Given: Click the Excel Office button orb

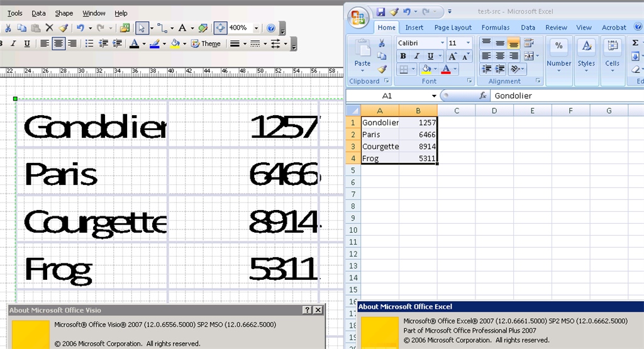Looking at the screenshot, I should tap(358, 18).
